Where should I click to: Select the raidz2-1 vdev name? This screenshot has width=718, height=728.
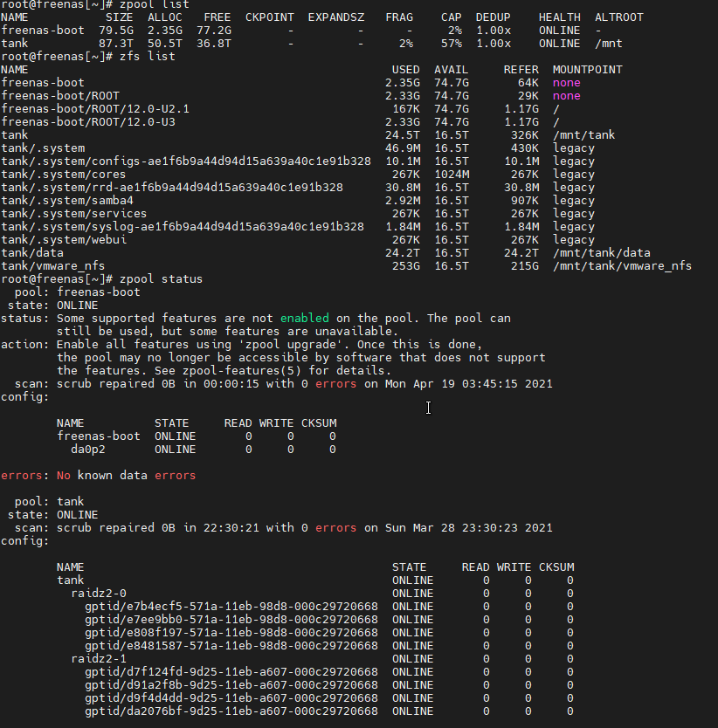pos(99,659)
